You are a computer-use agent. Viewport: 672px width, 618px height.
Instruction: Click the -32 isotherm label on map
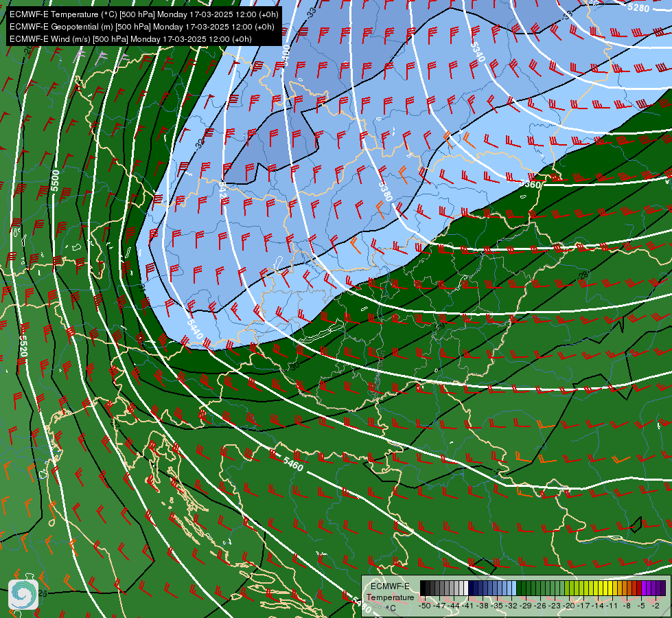click(x=200, y=144)
